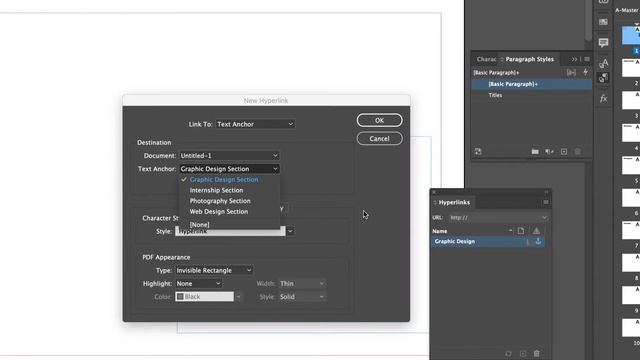
Task: Choose Graphic Design Section from anchor list
Action: [x=224, y=180]
